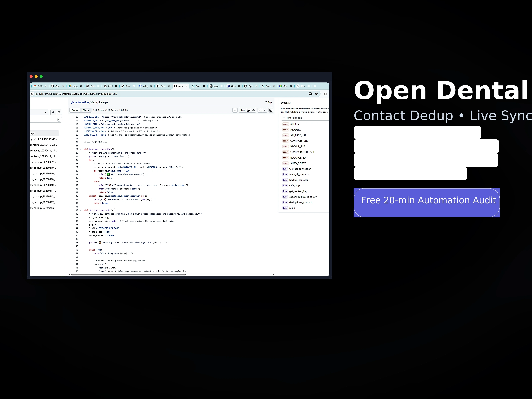Switch to the Blame view
The width and height of the screenshot is (532, 399).
(x=86, y=110)
